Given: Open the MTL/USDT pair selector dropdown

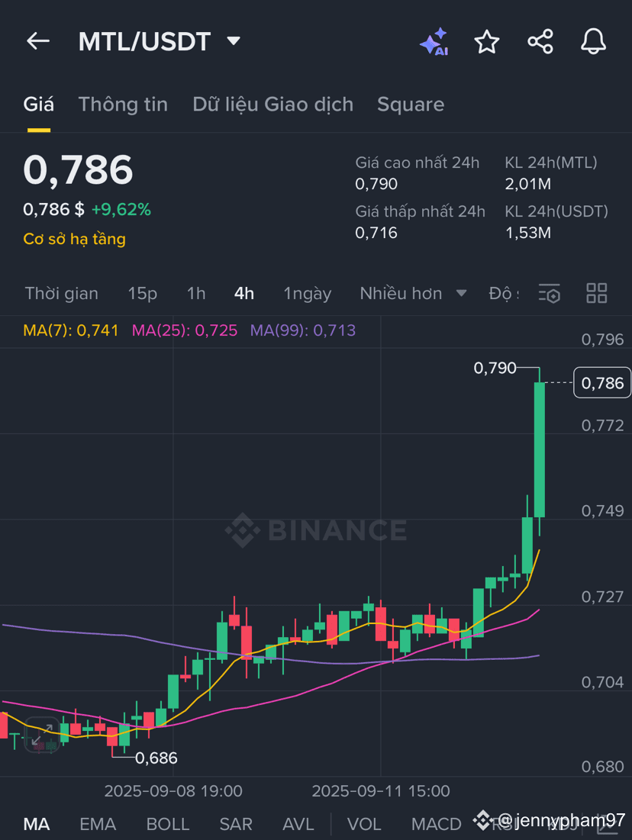Looking at the screenshot, I should (234, 41).
